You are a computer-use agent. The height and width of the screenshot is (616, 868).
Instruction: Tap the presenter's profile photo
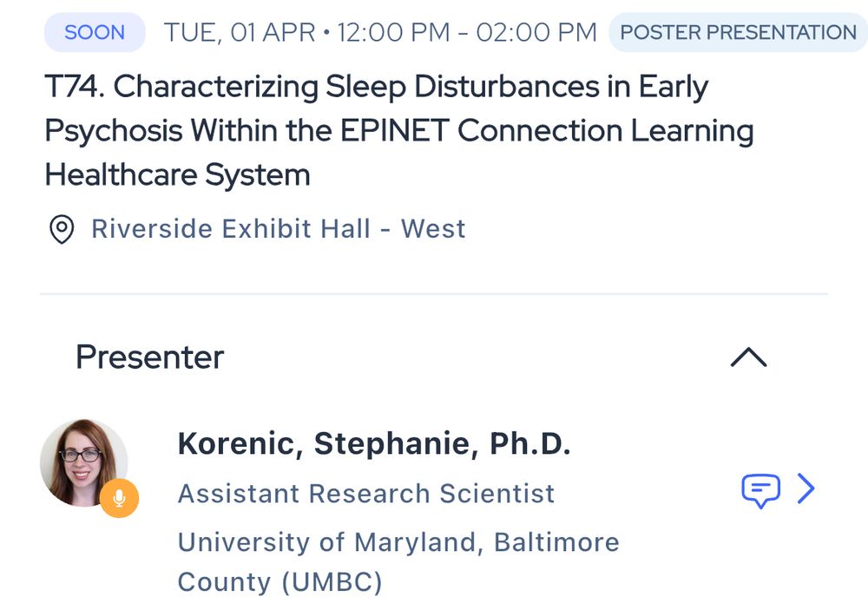pyautogui.click(x=83, y=462)
